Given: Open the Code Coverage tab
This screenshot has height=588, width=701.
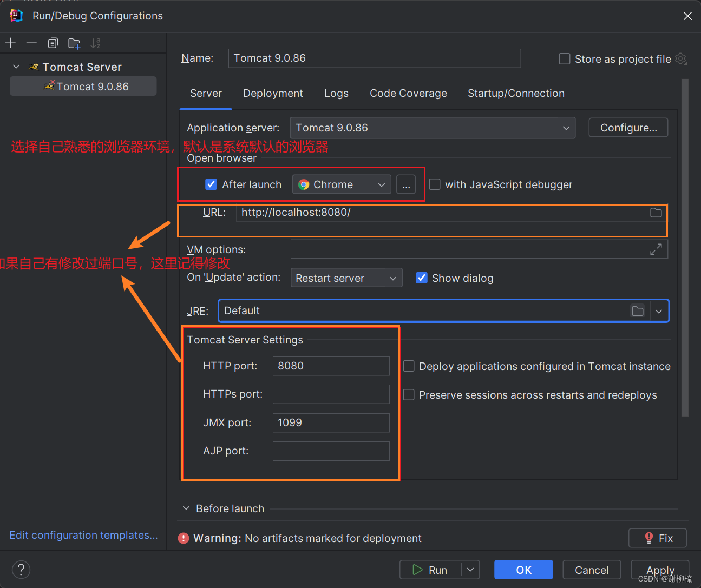Looking at the screenshot, I should tap(408, 93).
